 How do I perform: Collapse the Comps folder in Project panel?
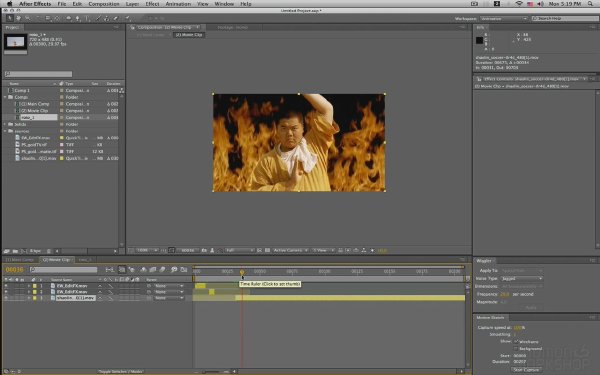[5, 97]
